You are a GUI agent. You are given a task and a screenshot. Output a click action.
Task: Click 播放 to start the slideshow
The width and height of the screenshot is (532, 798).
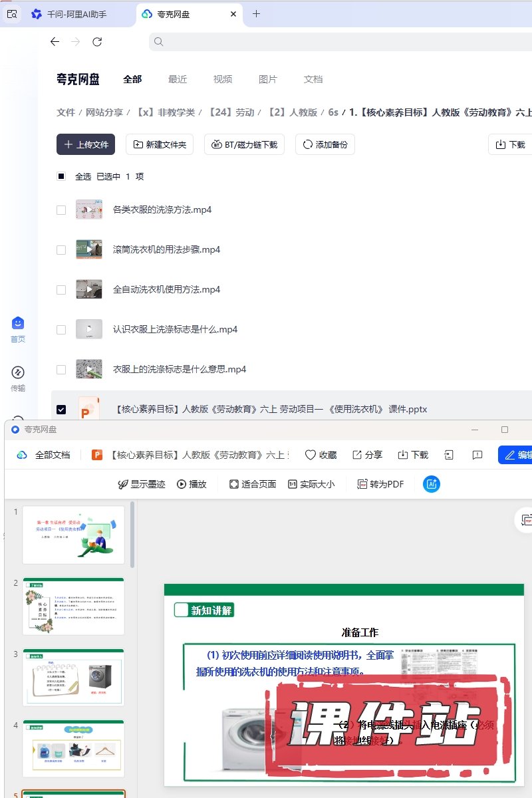point(192,484)
